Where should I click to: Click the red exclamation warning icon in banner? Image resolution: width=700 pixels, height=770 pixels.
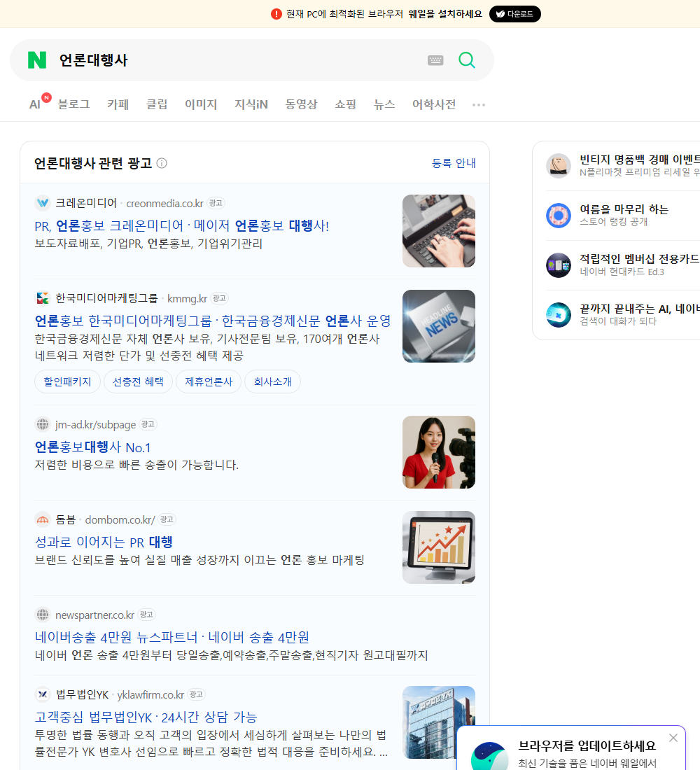coord(276,14)
